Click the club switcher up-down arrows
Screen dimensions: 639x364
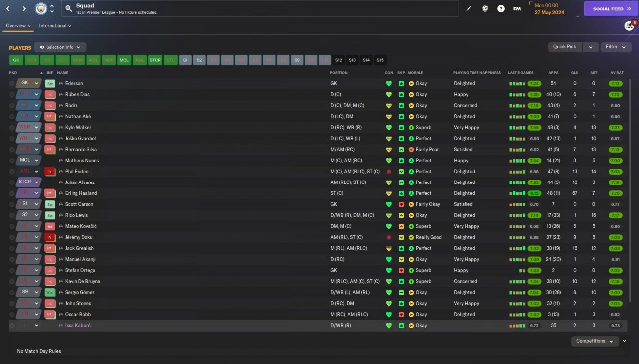[52, 9]
